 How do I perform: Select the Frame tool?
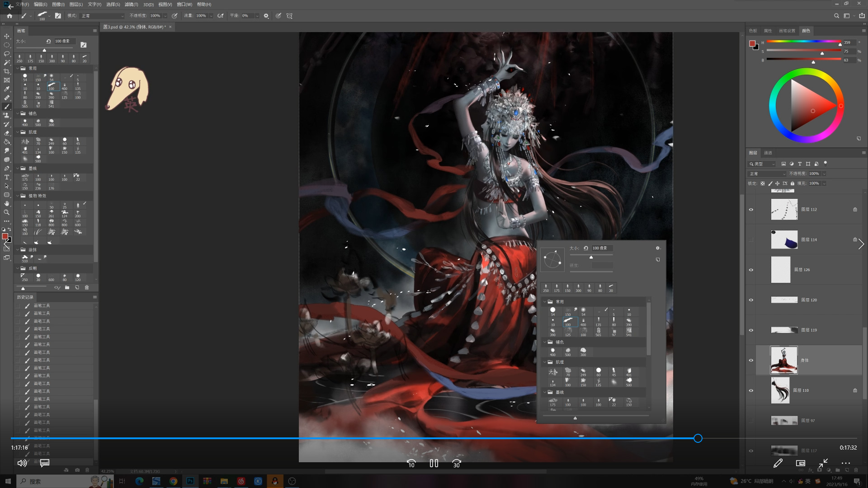tap(7, 80)
